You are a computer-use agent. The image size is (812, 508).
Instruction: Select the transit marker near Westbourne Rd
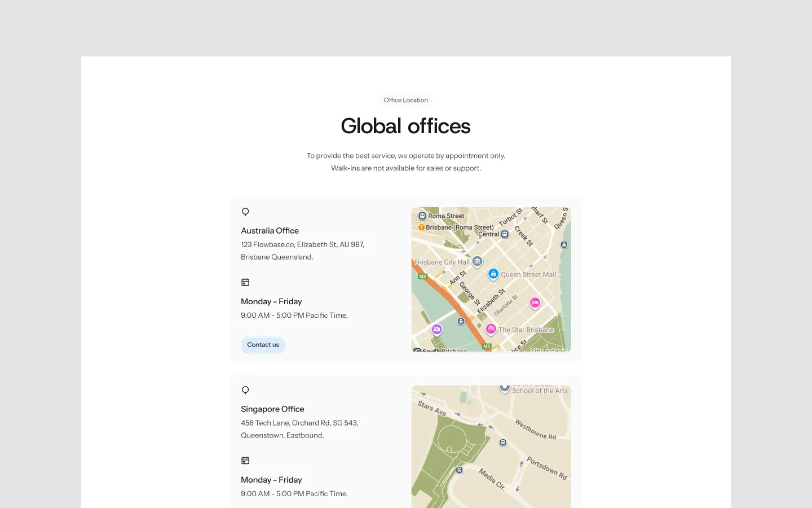tap(502, 443)
